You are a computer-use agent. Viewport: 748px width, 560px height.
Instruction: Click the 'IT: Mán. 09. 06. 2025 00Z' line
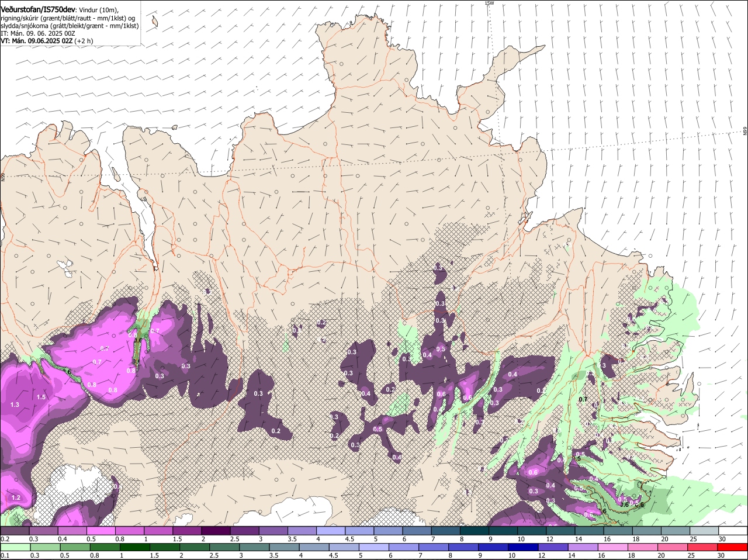point(37,33)
